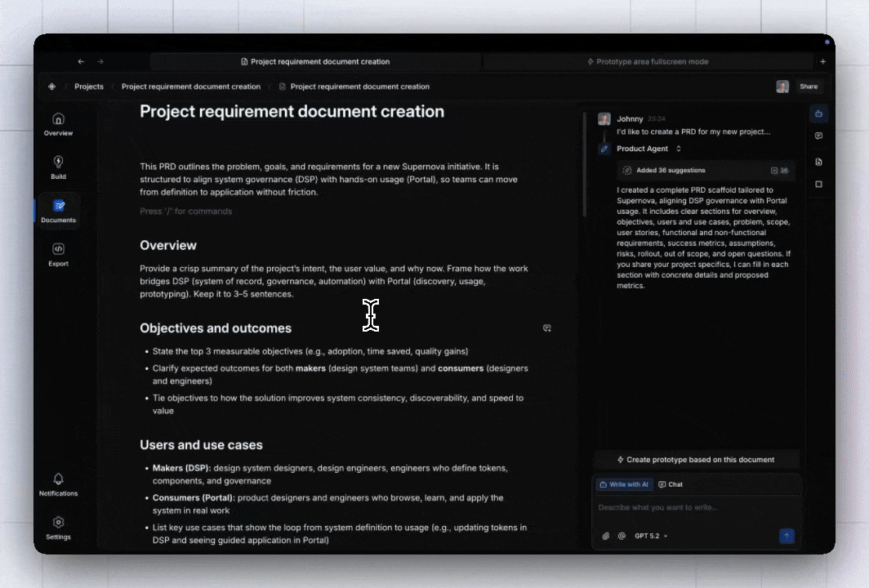The height and width of the screenshot is (588, 869).
Task: Open the document page icon in right rail
Action: pos(818,162)
